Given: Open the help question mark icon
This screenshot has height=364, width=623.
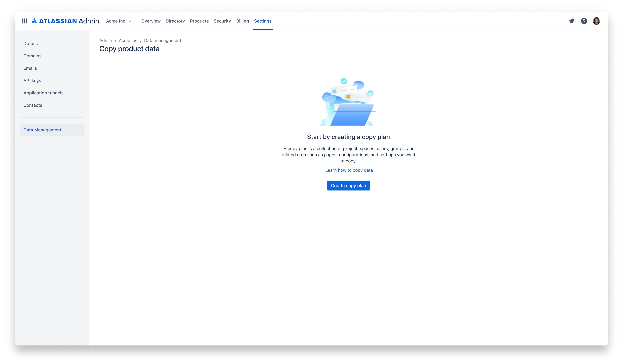Looking at the screenshot, I should click(584, 21).
